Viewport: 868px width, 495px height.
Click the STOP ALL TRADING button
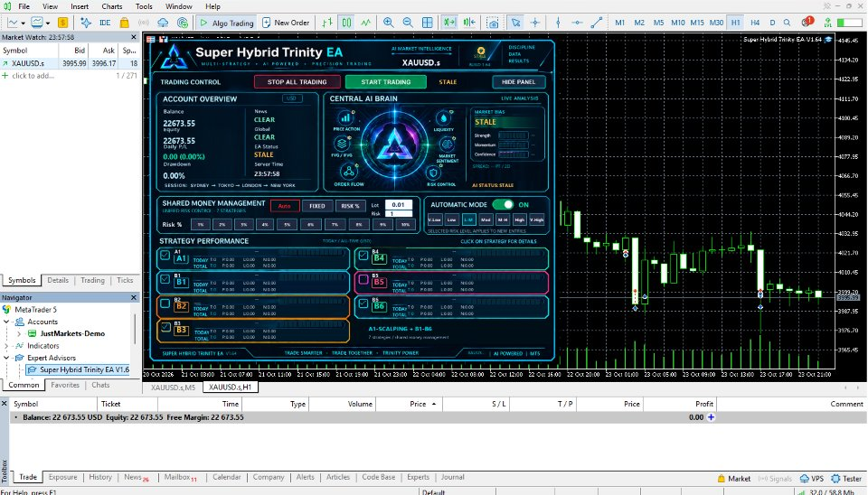pos(297,82)
